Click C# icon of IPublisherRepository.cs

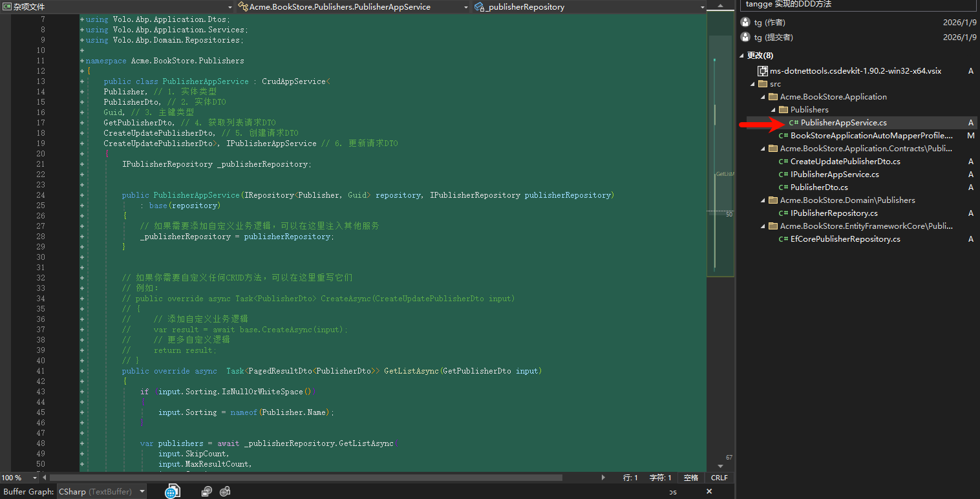click(783, 213)
